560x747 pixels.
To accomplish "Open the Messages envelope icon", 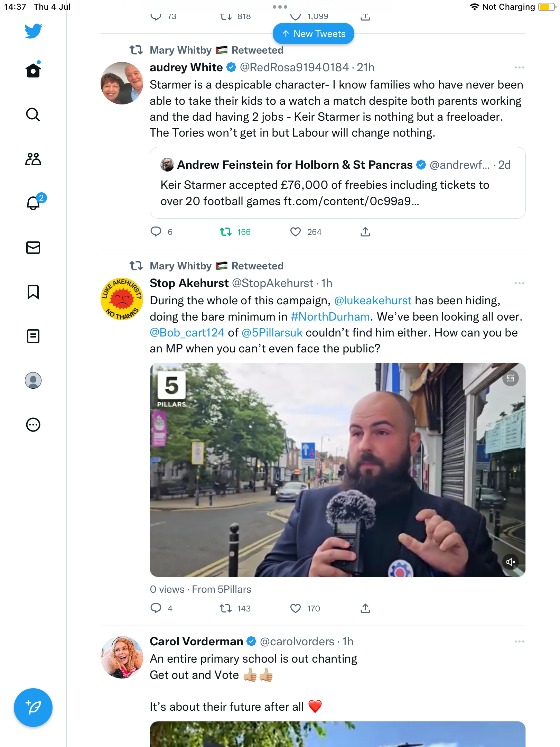I will click(33, 248).
